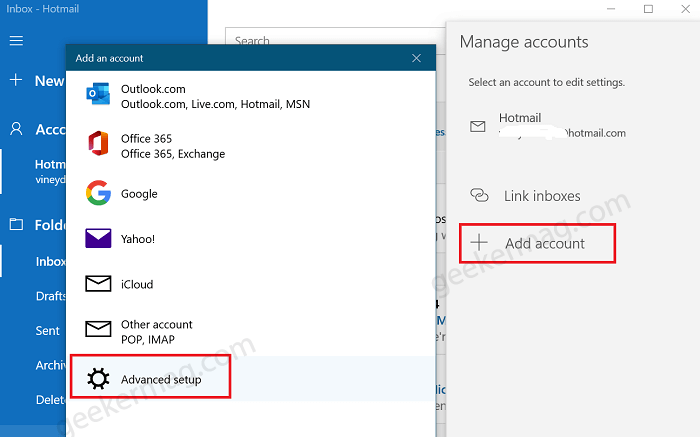Screen dimensions: 700x437
Task: Click New mail label in sidebar
Action: 49,81
